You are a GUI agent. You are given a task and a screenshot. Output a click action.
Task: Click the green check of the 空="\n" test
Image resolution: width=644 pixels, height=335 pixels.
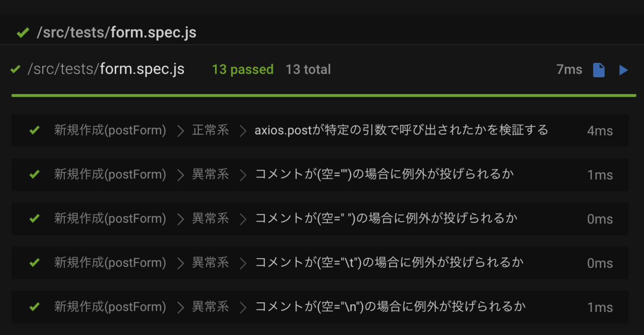(x=35, y=307)
